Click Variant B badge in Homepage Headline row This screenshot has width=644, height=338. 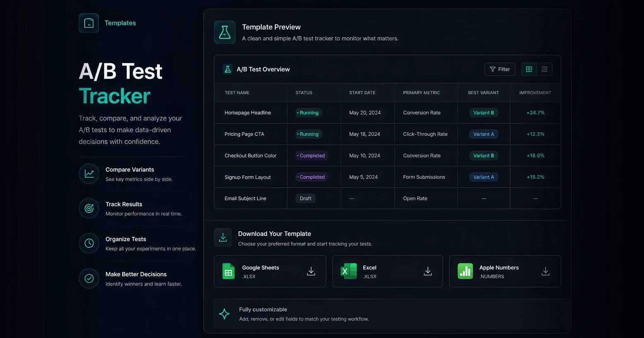(x=483, y=113)
